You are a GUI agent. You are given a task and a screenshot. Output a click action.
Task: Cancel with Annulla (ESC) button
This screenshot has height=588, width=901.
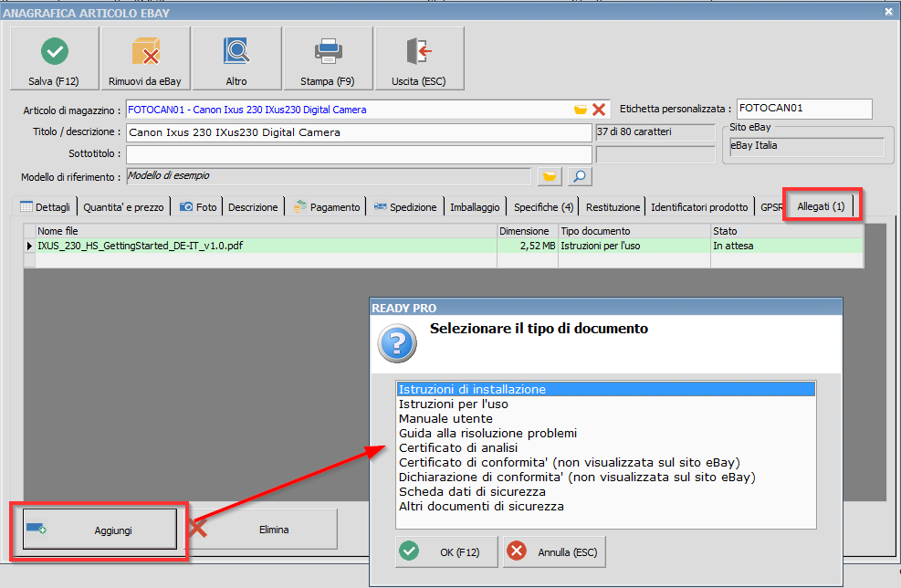coord(554,551)
